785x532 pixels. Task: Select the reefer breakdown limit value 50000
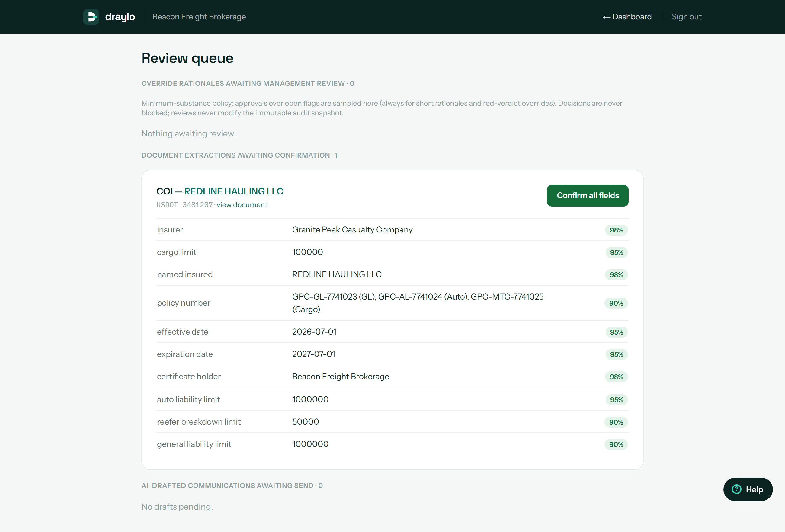click(x=305, y=421)
